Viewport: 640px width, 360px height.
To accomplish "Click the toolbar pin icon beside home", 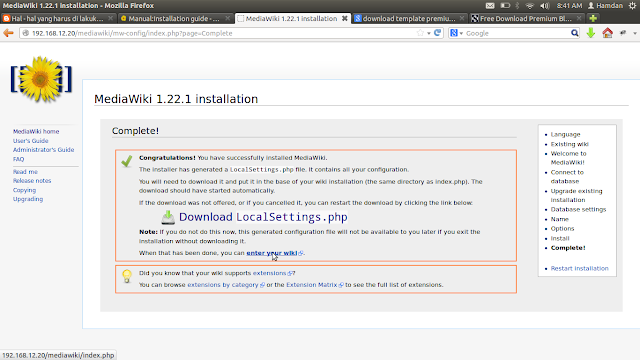I will 623,33.
